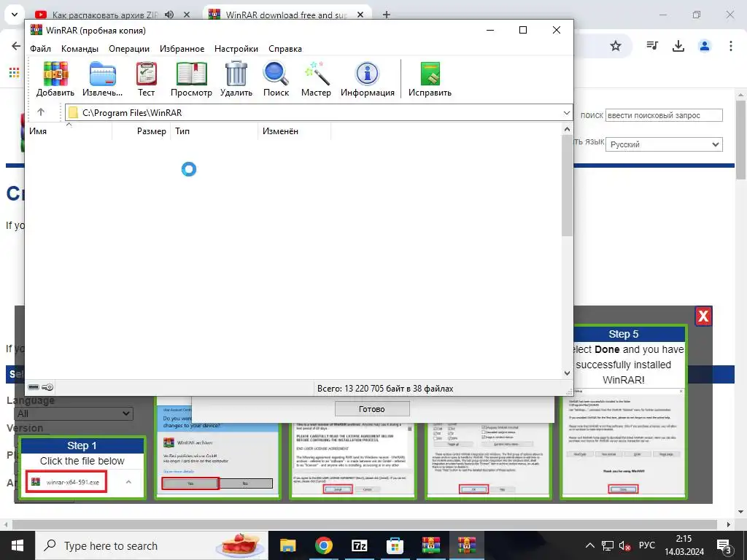The width and height of the screenshot is (747, 560).
Task: Click the WinRAR file list vertical scrollbar
Action: [567, 185]
